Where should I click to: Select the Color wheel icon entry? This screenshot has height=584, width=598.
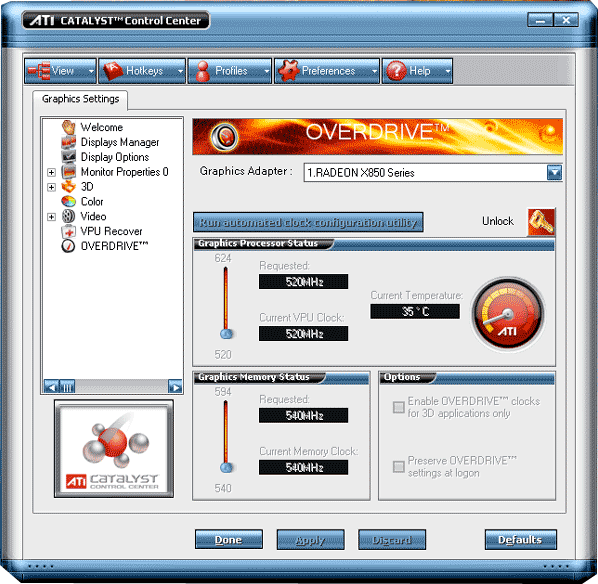pos(69,201)
